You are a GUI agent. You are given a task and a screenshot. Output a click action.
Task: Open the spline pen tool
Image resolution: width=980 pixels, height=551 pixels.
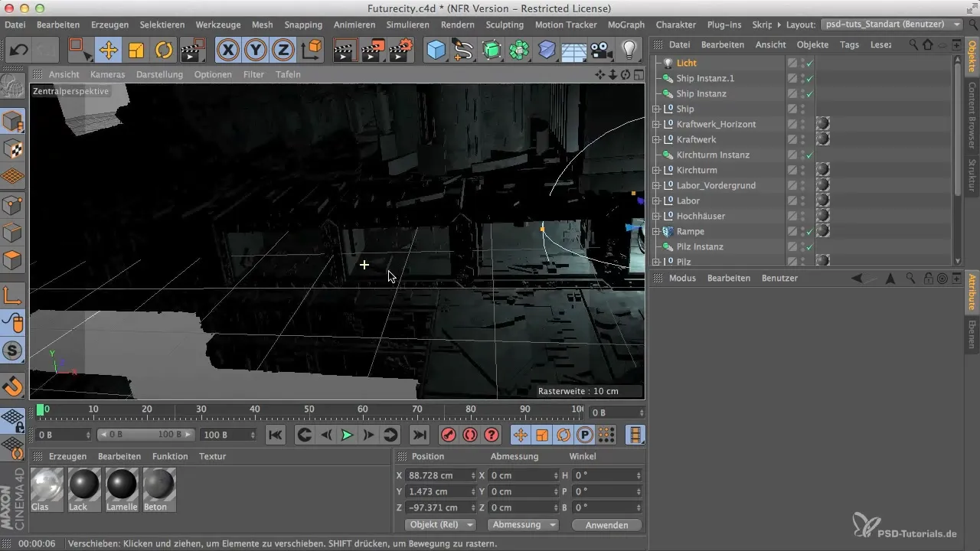(463, 51)
